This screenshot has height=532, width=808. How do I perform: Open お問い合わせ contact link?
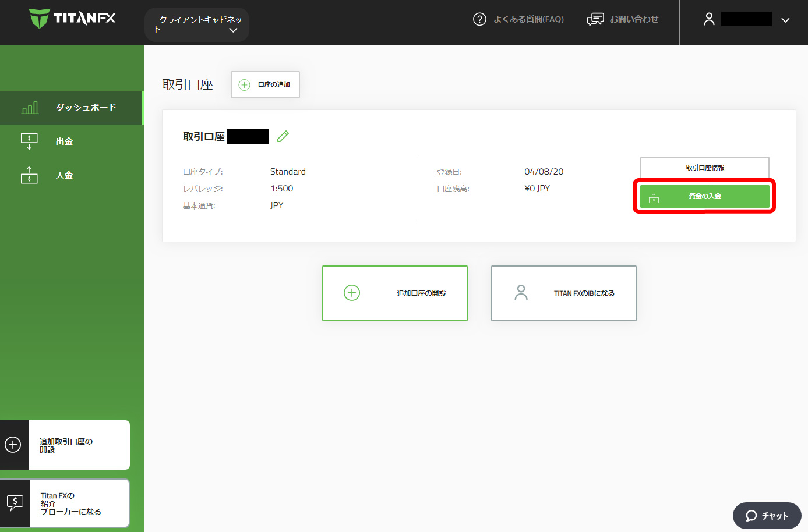pyautogui.click(x=634, y=19)
